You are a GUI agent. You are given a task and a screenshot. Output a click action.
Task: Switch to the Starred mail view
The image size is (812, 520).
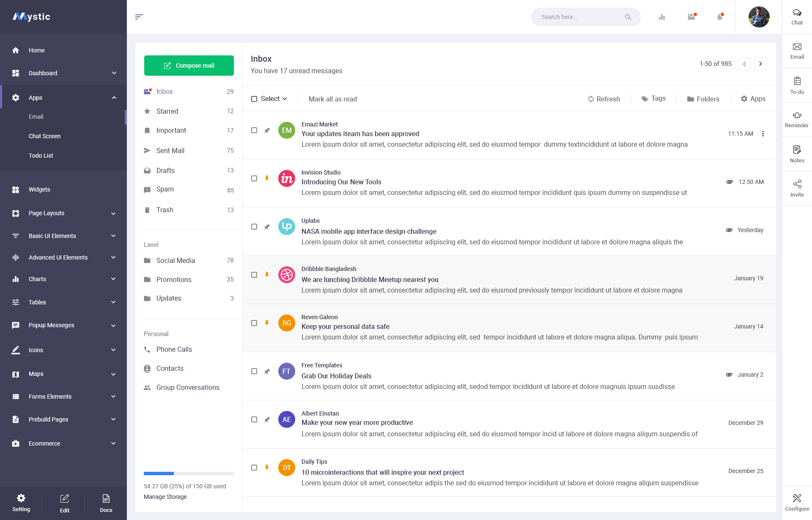167,111
